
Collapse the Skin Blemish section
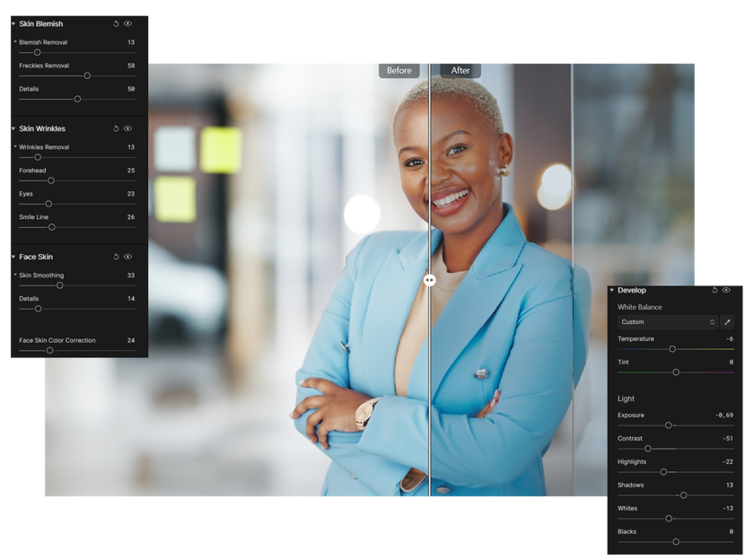point(13,23)
